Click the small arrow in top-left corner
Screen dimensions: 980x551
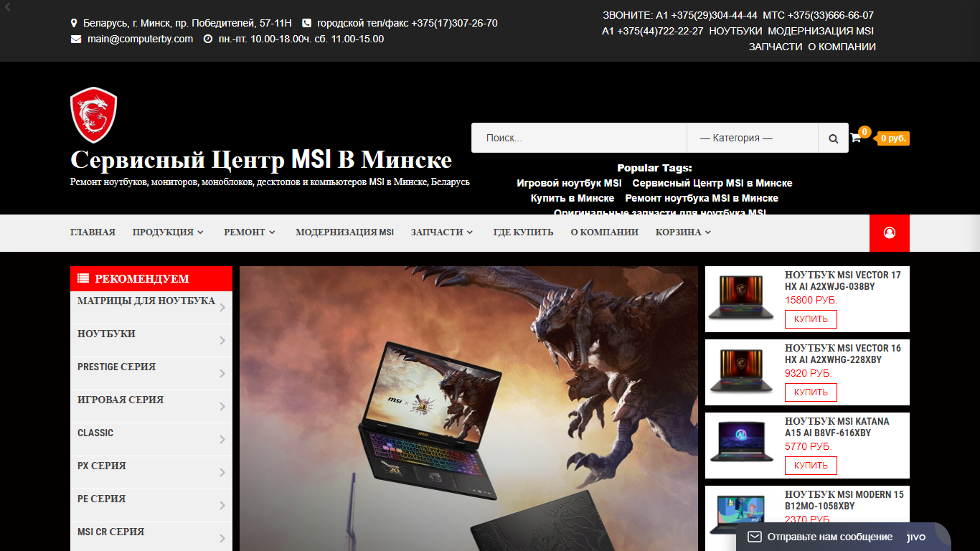pos(7,6)
